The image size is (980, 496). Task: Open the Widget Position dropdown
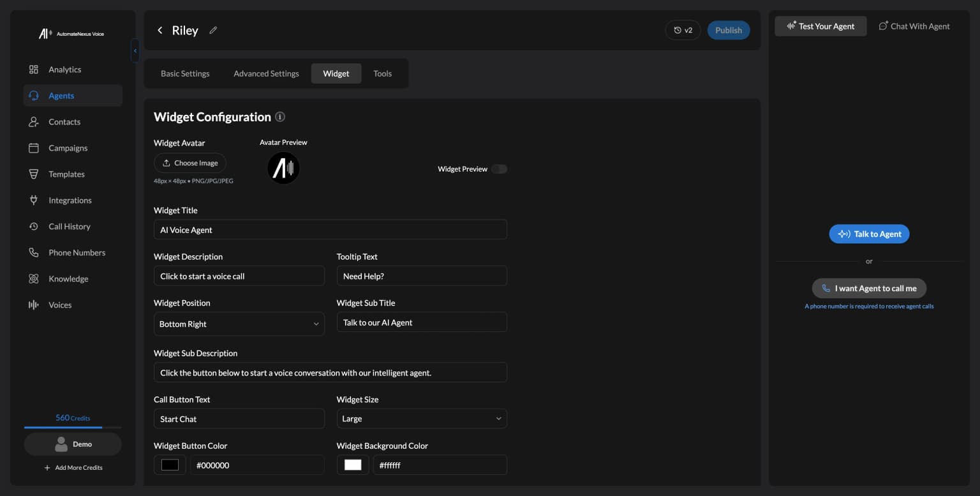[239, 324]
